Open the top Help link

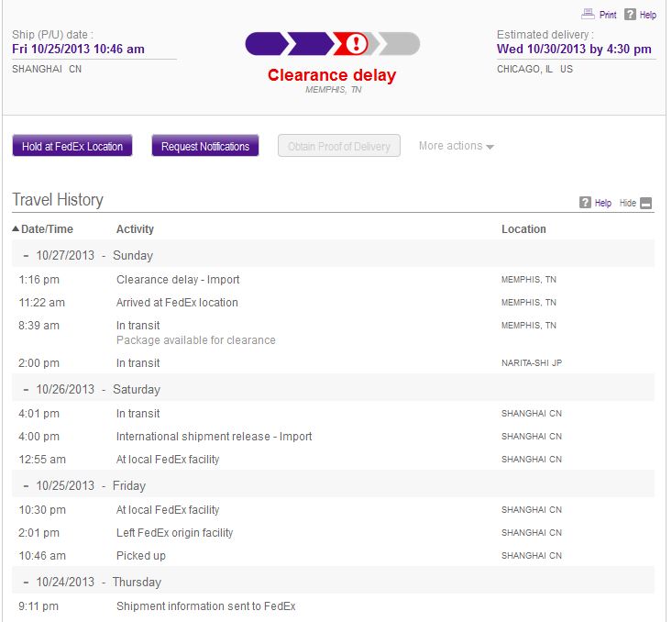coord(647,15)
